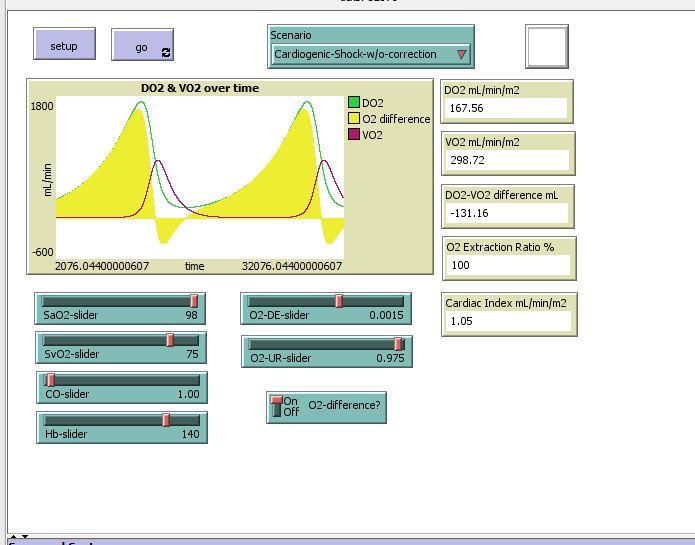
Task: Click the Hb-slider handle
Action: 166,420
